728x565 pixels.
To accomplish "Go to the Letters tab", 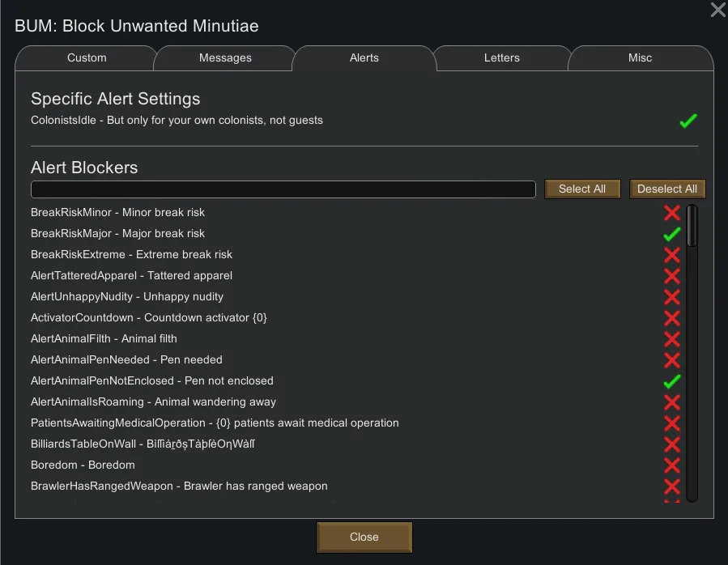I will click(501, 58).
